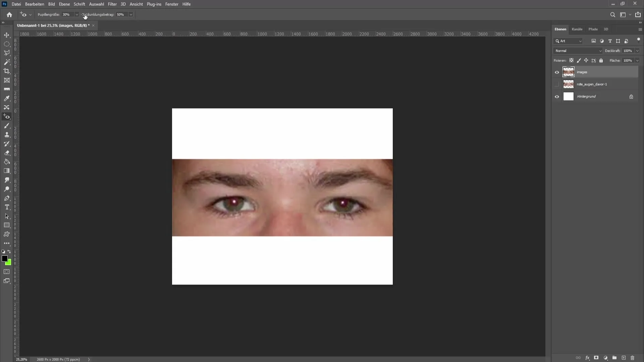Toggle visibility of images layer
This screenshot has height=362, width=644.
[556, 72]
